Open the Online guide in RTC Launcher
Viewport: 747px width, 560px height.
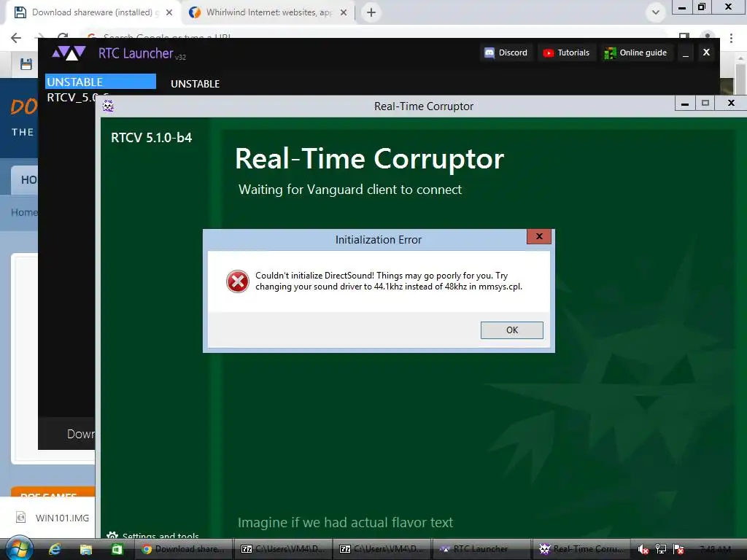pos(635,52)
